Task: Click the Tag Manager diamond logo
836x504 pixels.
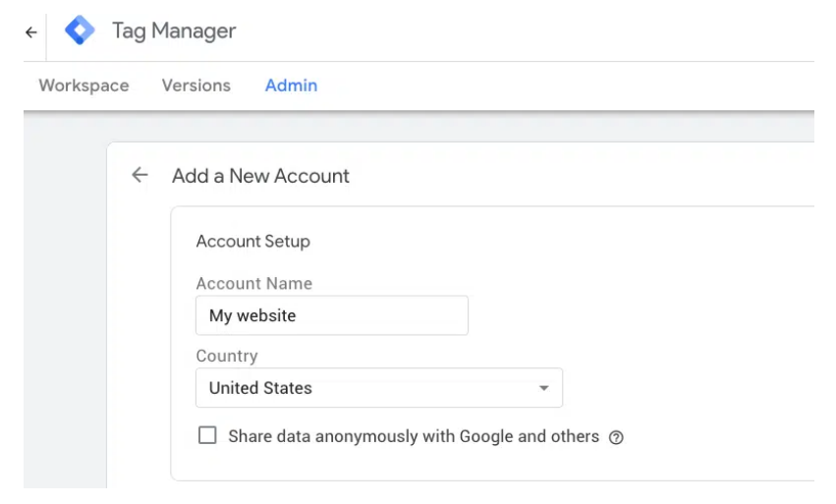Action: [80, 29]
